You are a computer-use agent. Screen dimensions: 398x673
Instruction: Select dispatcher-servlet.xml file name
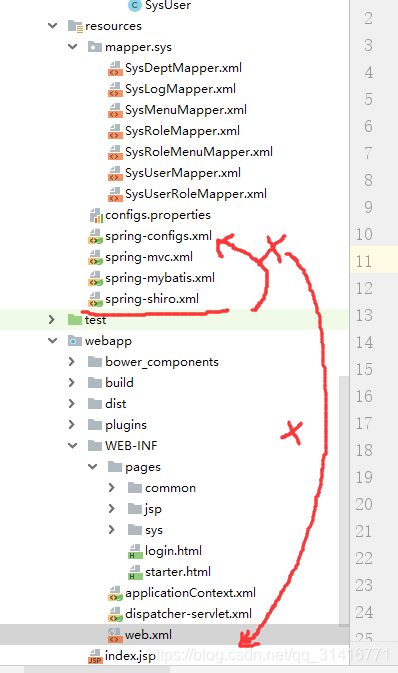pos(188,614)
